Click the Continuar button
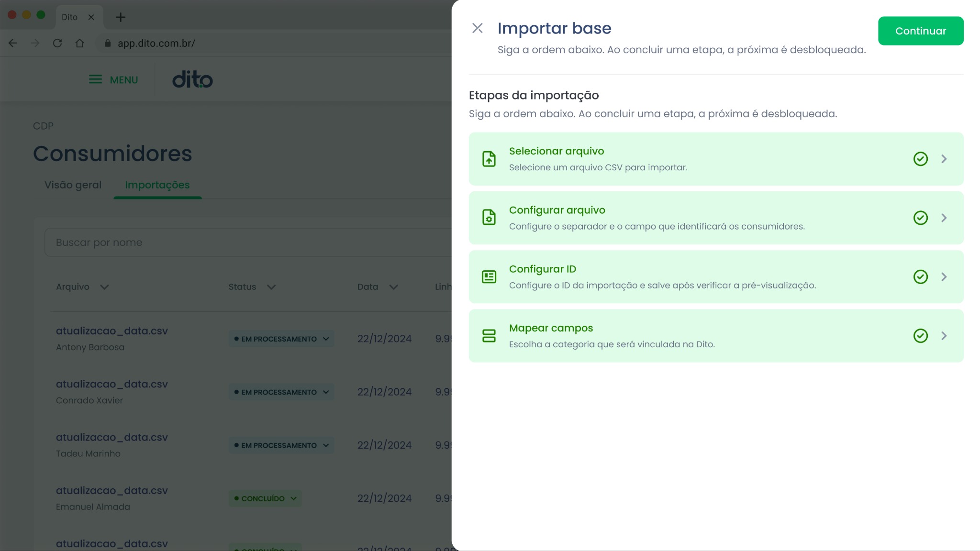The image size is (980, 551). tap(921, 31)
